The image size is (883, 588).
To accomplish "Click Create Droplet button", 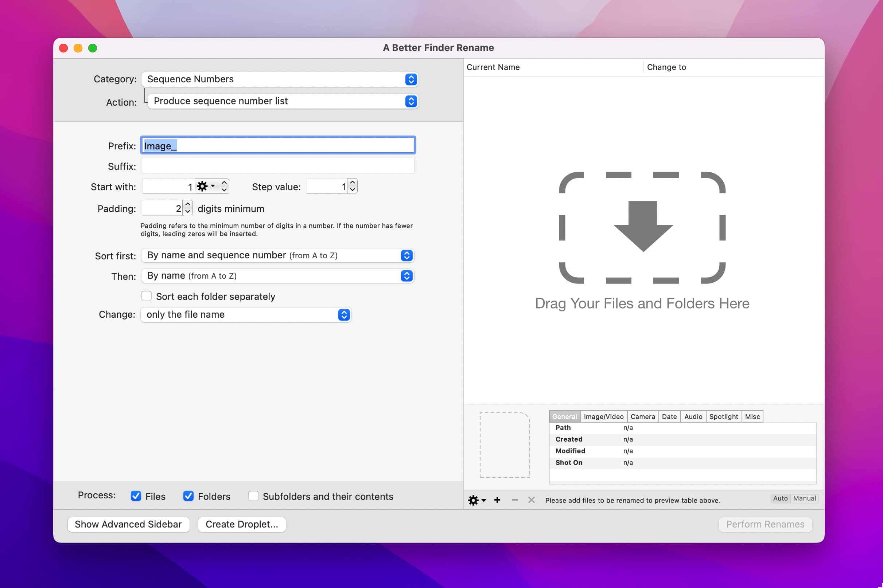I will click(242, 524).
